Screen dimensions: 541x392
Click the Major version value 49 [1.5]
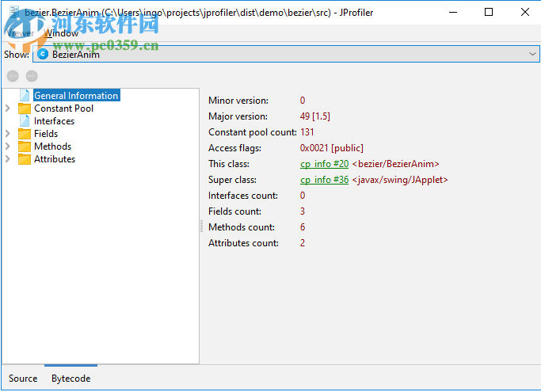click(315, 116)
